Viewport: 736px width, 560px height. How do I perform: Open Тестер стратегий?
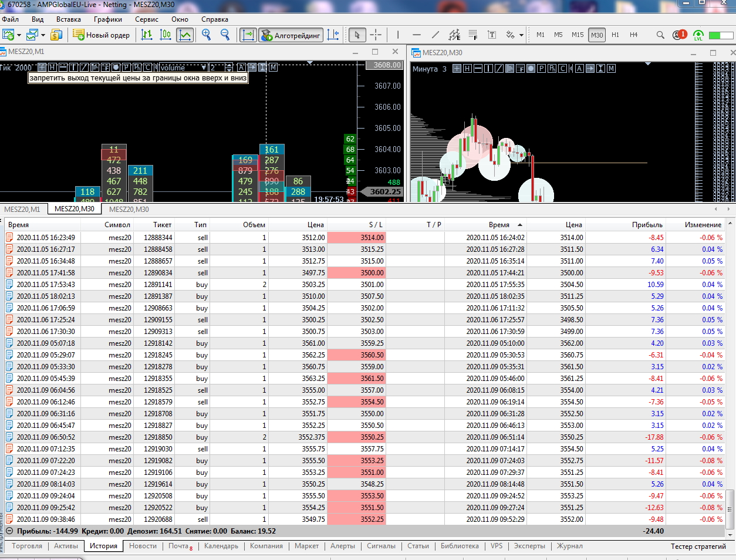coord(698,546)
